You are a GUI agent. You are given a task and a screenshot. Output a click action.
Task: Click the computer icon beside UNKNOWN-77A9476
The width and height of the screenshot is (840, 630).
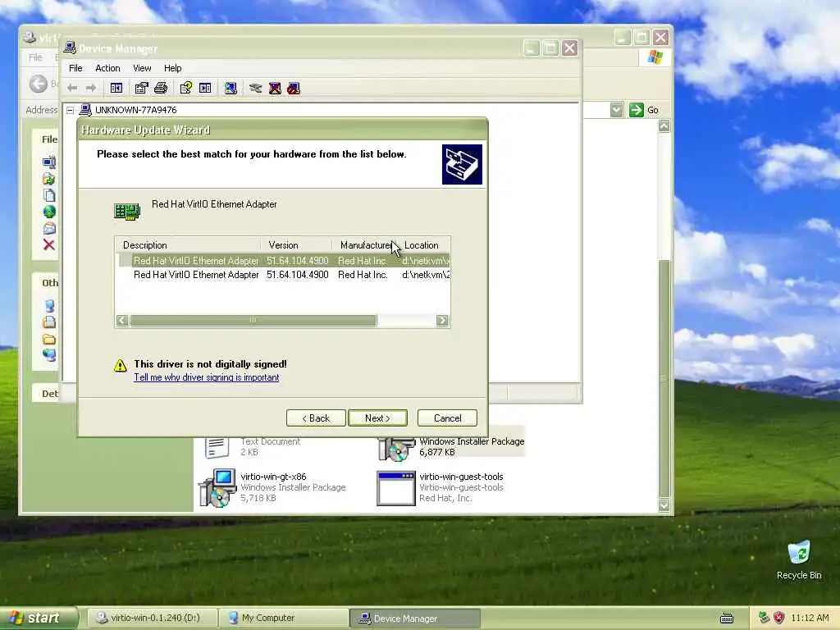point(85,110)
